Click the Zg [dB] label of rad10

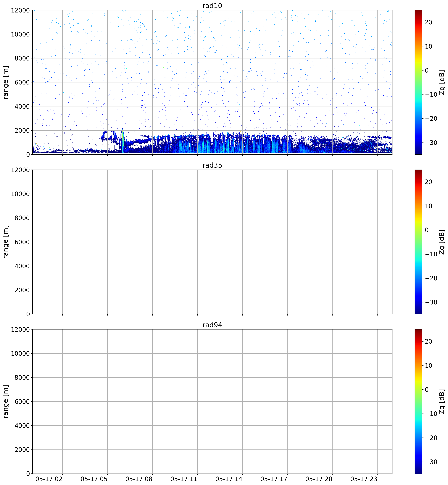pos(442,82)
